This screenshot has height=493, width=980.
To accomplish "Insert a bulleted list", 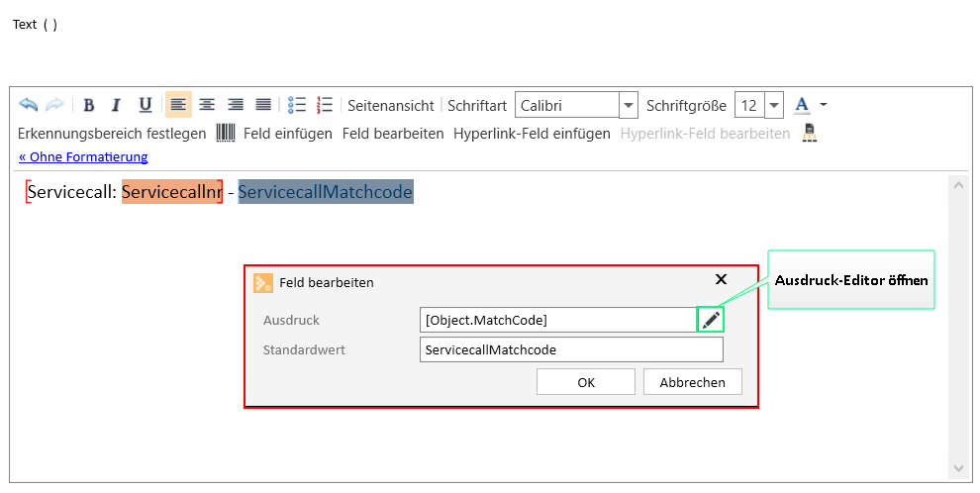I will point(297,104).
